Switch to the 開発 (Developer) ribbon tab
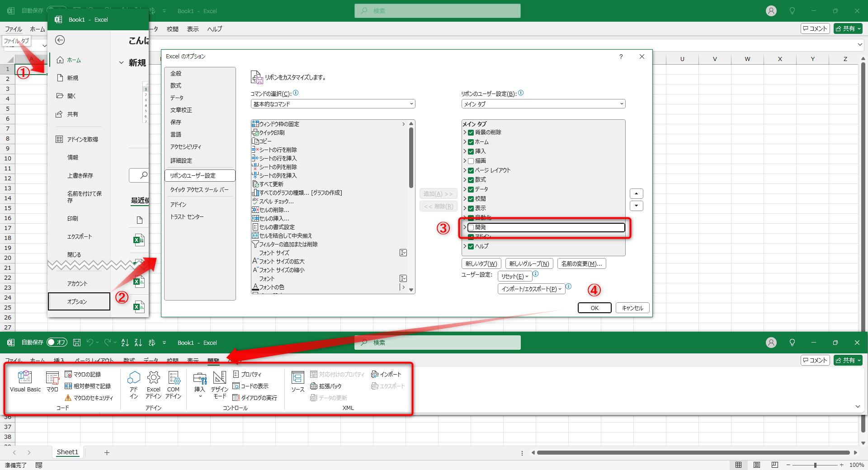The image size is (868, 470). [213, 360]
